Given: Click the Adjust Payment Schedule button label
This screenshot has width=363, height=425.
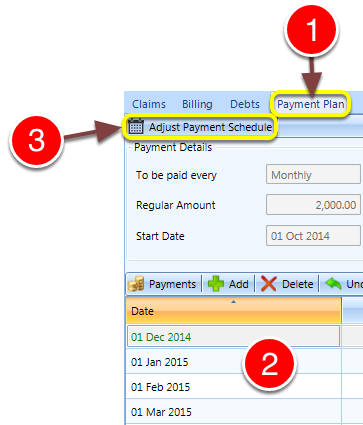Looking at the screenshot, I should (210, 127).
